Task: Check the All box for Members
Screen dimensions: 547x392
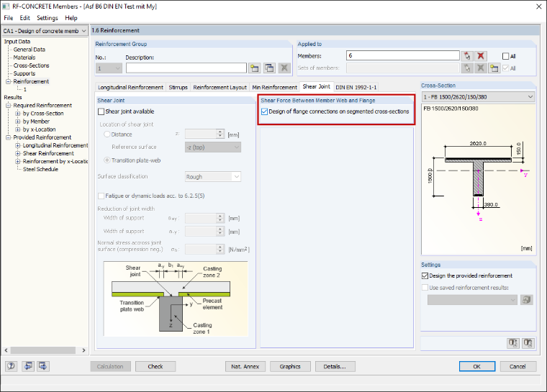Action: pos(505,56)
